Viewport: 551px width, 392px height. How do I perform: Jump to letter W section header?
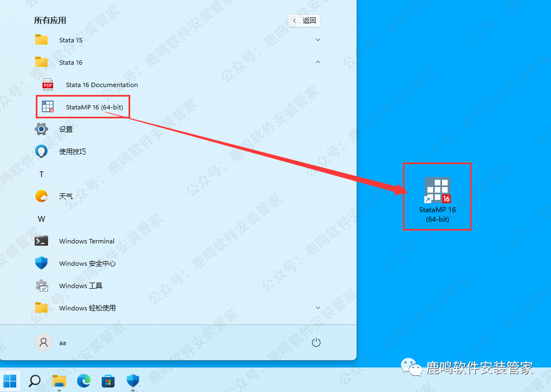tap(41, 219)
